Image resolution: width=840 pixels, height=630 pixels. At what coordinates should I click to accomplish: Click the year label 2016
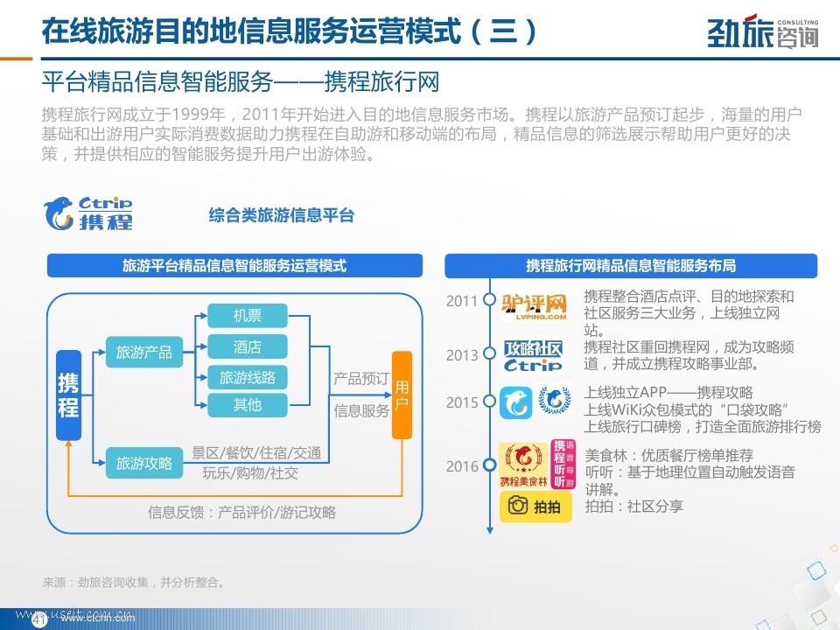pos(462,466)
